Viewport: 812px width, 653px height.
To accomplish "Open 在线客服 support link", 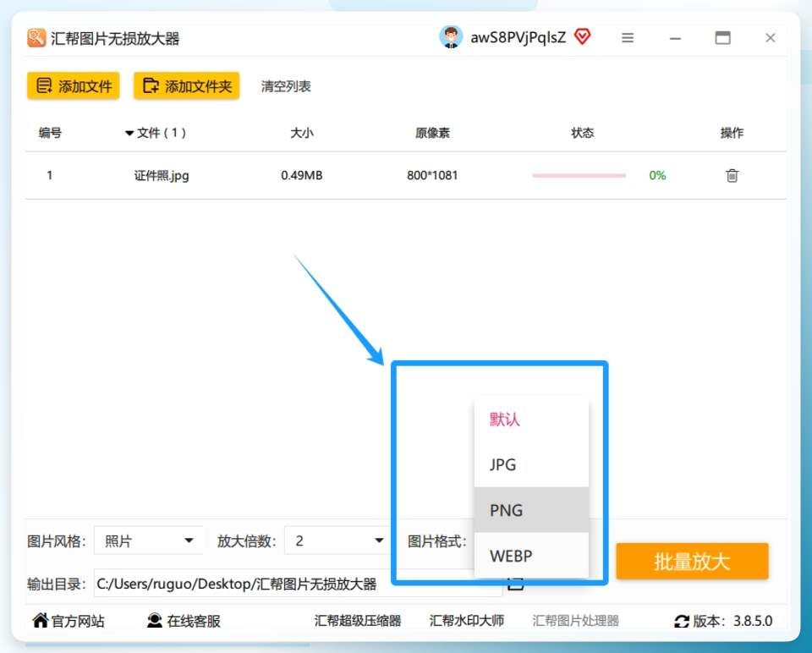I will click(x=184, y=621).
